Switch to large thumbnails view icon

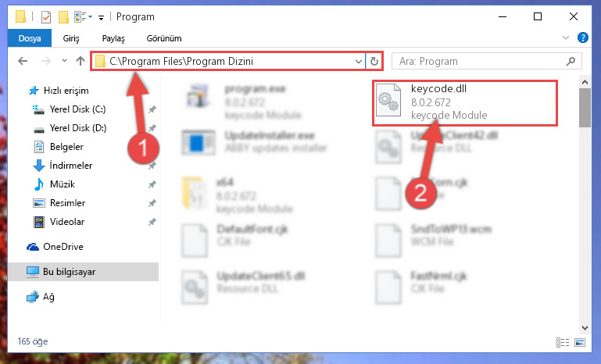(580, 342)
